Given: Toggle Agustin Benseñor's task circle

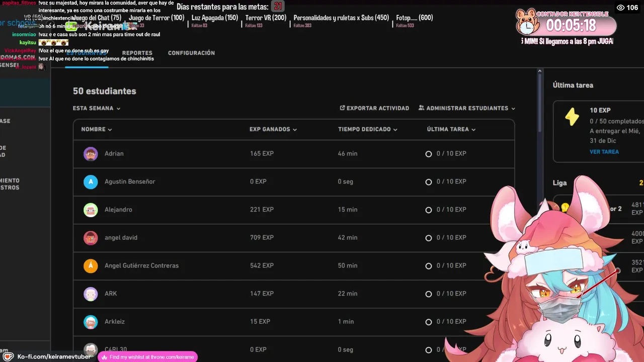Looking at the screenshot, I should [x=429, y=182].
